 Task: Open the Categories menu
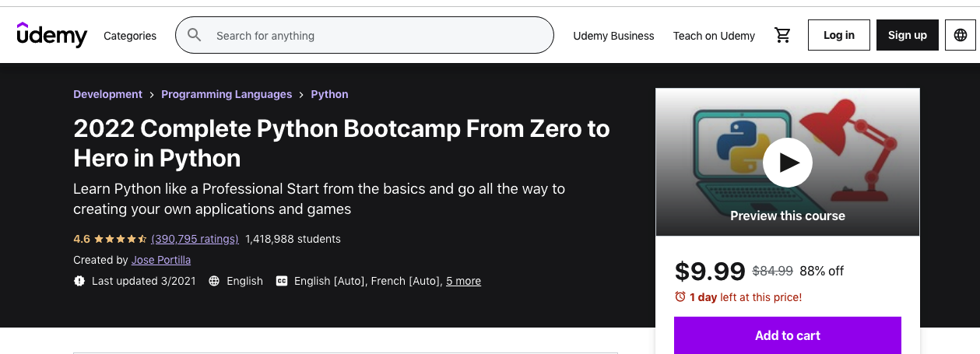coord(130,36)
